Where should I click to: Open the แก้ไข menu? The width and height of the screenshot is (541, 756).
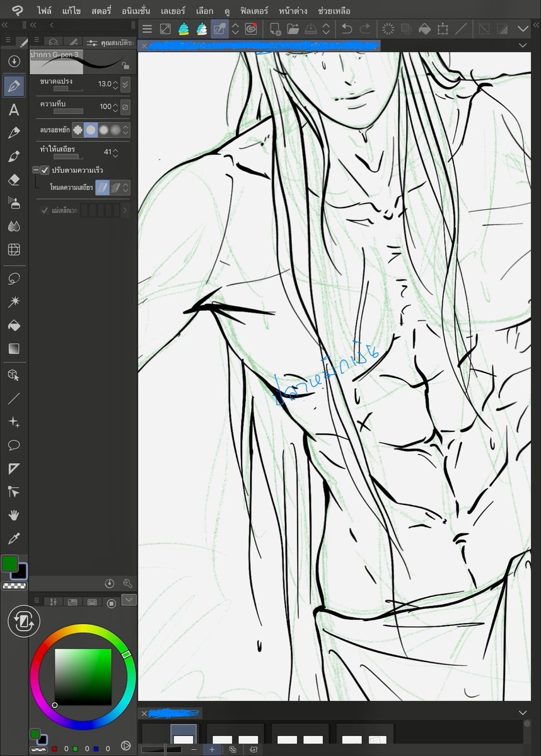pyautogui.click(x=71, y=11)
